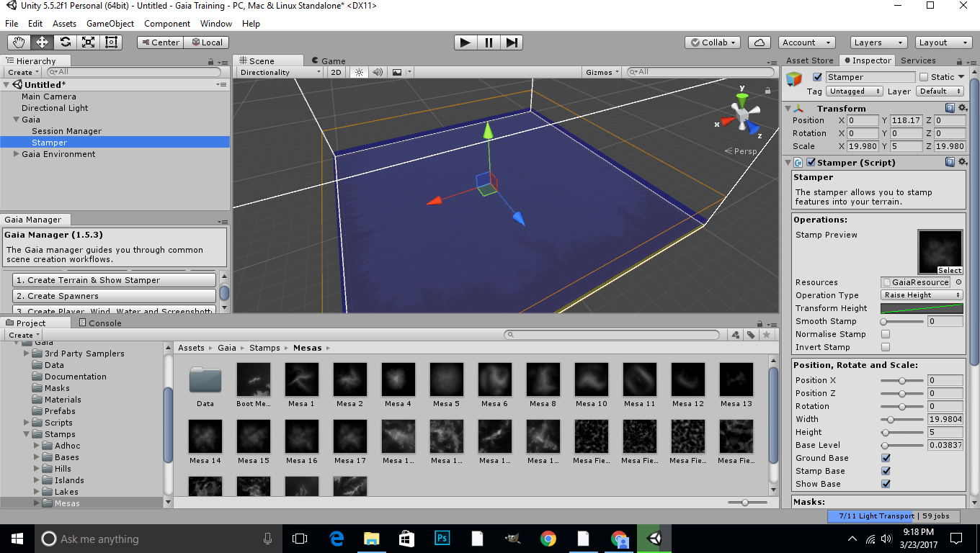Image resolution: width=980 pixels, height=553 pixels.
Task: Start Play mode
Action: (x=465, y=42)
